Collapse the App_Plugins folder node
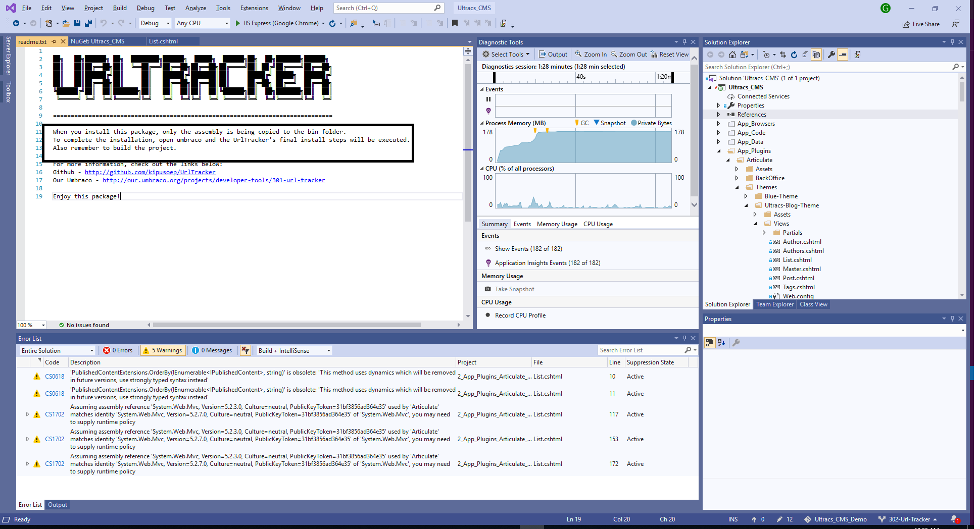The height and width of the screenshot is (529, 980). coord(719,151)
